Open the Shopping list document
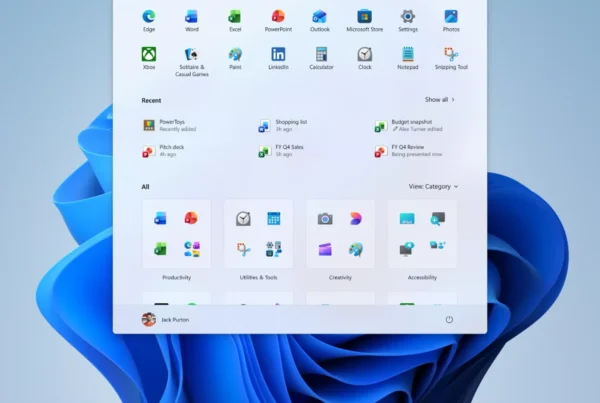600x403 pixels. (283, 125)
